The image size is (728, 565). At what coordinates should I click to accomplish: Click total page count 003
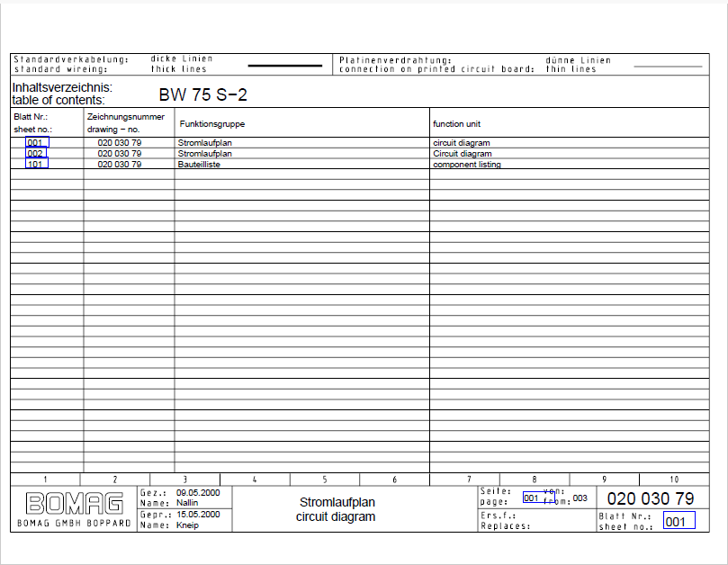coord(580,498)
